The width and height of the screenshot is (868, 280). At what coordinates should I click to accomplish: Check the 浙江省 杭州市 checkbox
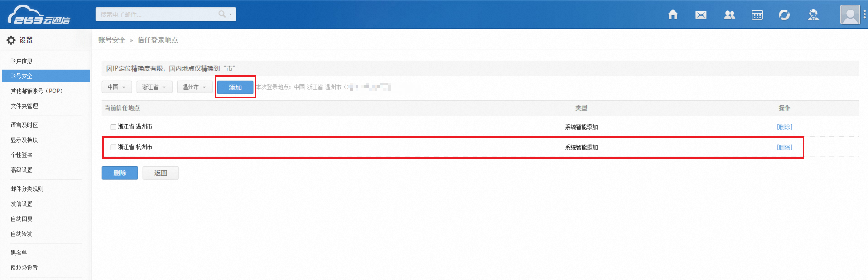coord(113,147)
